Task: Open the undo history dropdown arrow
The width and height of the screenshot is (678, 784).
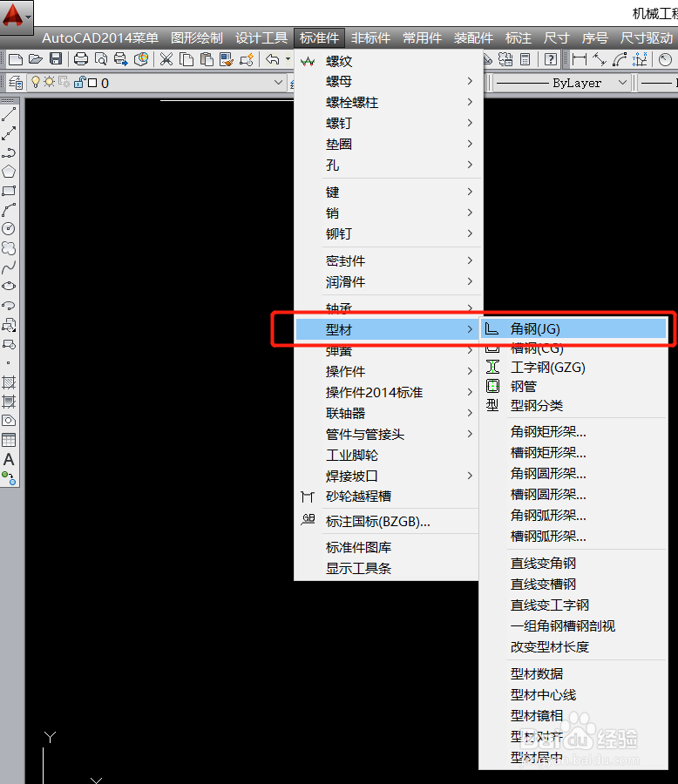Action: 288,59
